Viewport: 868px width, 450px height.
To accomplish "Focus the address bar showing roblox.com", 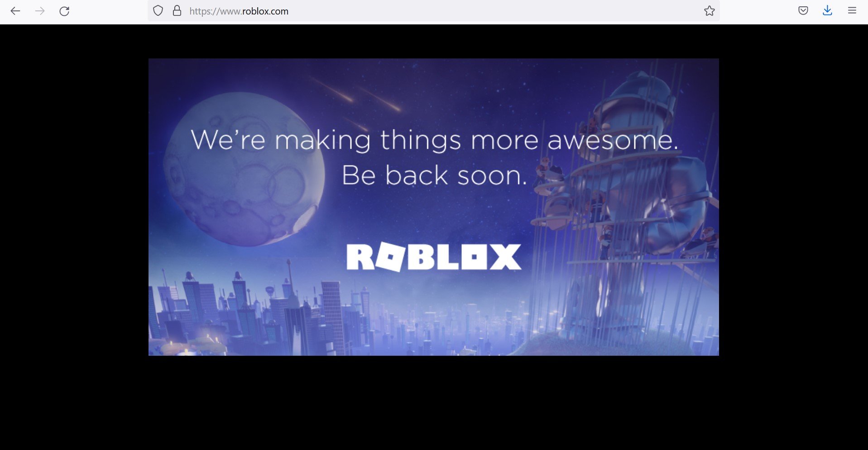I will 433,11.
